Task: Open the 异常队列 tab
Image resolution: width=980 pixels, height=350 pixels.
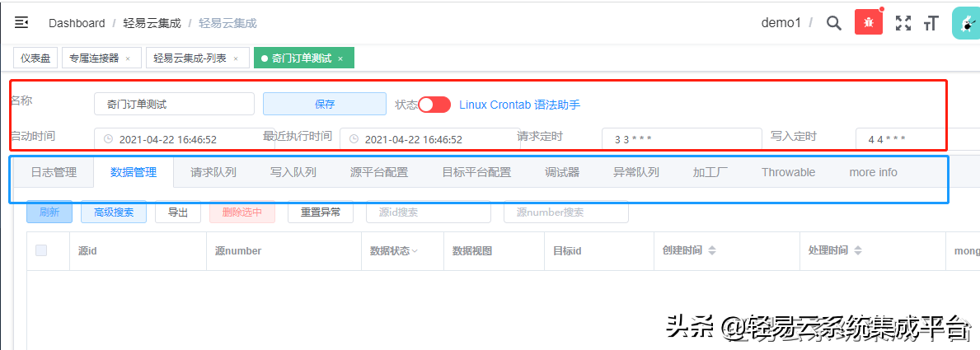Action: click(636, 172)
